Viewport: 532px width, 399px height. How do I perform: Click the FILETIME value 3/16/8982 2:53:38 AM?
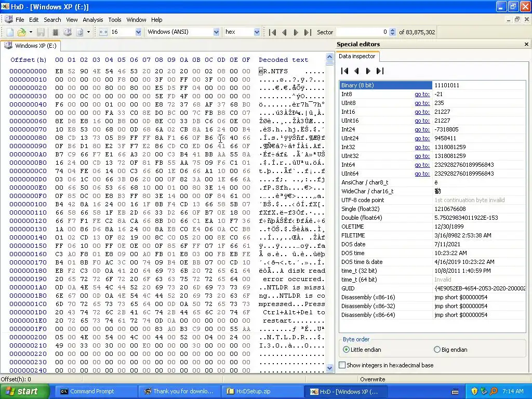(x=463, y=235)
